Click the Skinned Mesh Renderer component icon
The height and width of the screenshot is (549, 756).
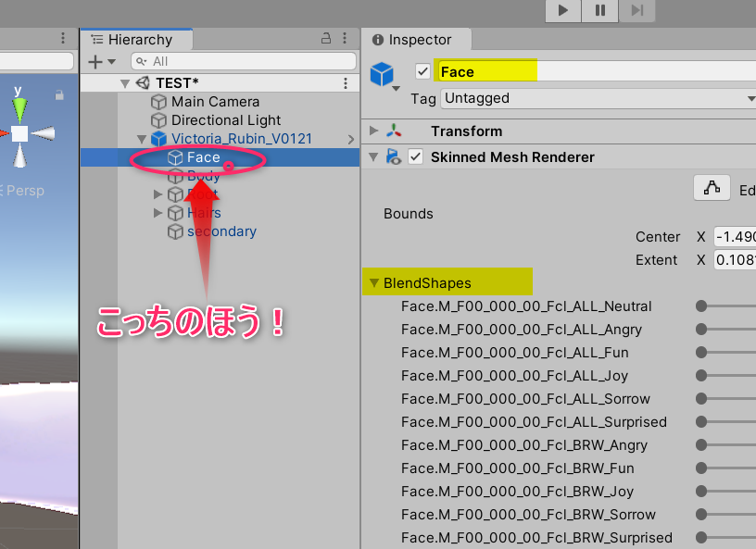point(394,157)
